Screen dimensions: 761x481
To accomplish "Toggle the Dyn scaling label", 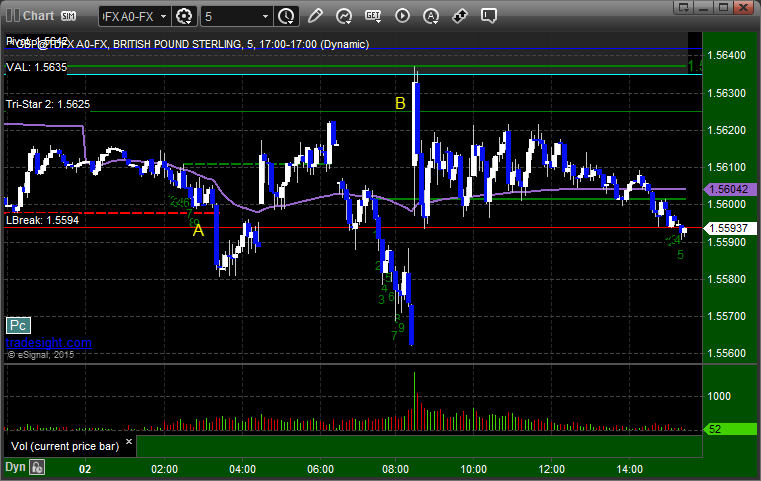I will [x=15, y=467].
